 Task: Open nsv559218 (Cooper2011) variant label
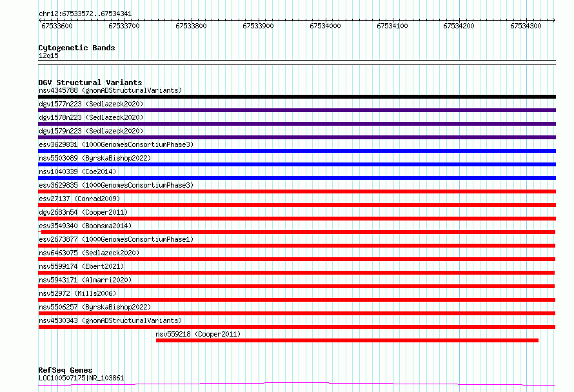[198, 334]
